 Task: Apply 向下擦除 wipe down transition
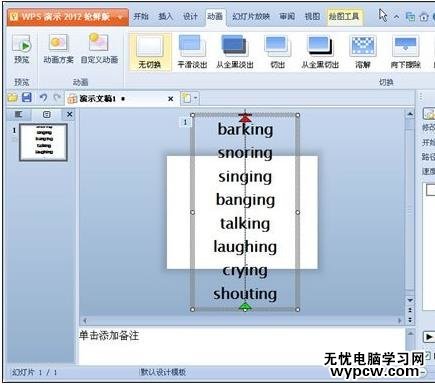[x=405, y=52]
